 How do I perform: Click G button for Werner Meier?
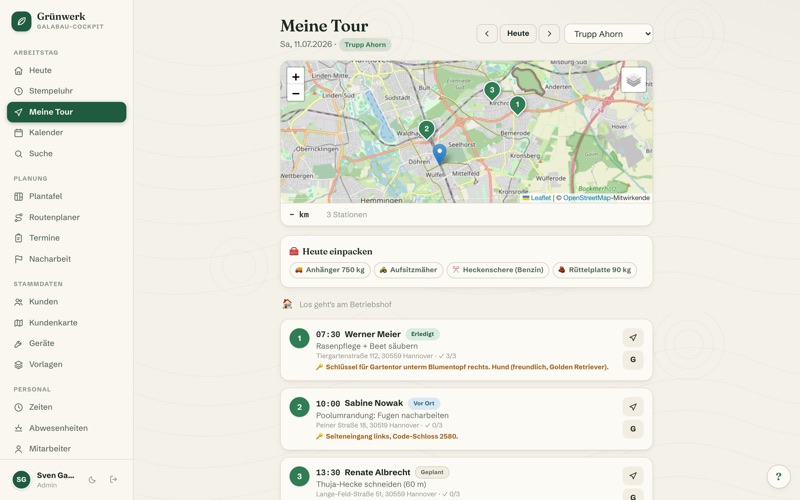click(x=633, y=360)
